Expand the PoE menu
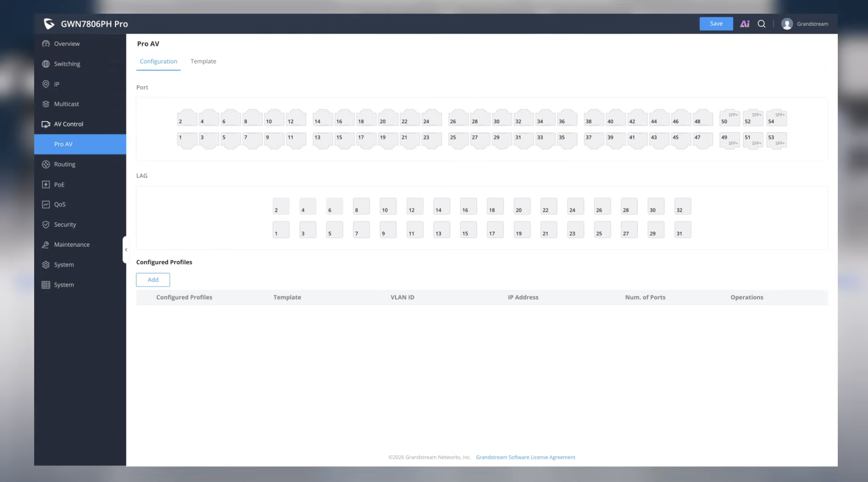Image resolution: width=868 pixels, height=482 pixels. (x=80, y=185)
